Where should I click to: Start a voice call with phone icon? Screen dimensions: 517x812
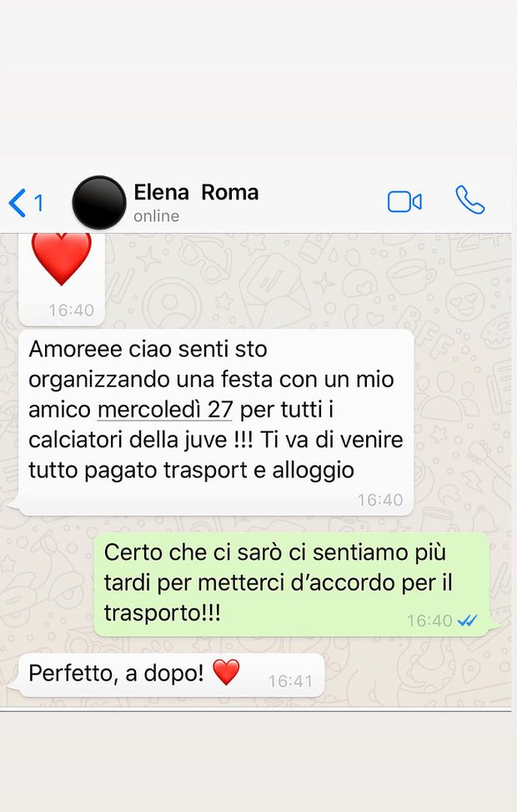[x=470, y=200]
